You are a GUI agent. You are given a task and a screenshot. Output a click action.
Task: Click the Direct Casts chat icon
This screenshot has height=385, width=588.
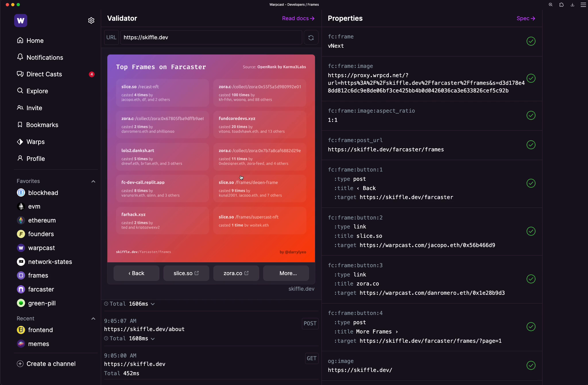click(x=20, y=74)
